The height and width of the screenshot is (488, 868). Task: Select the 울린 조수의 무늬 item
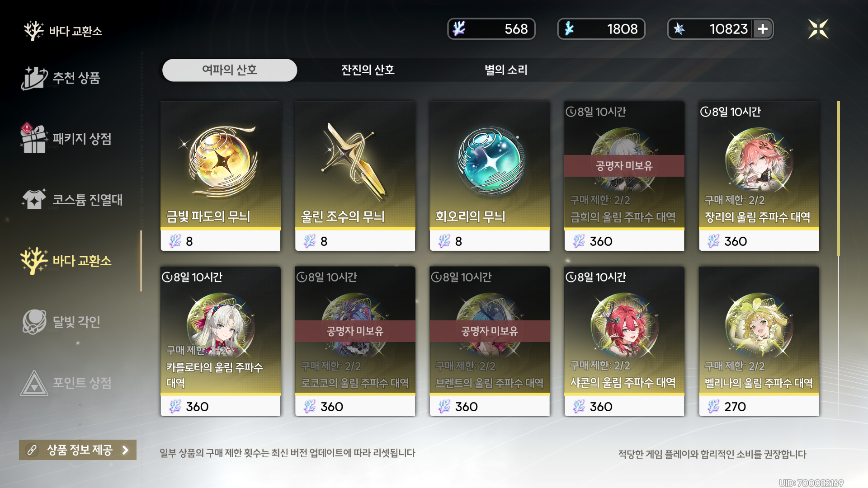click(355, 176)
